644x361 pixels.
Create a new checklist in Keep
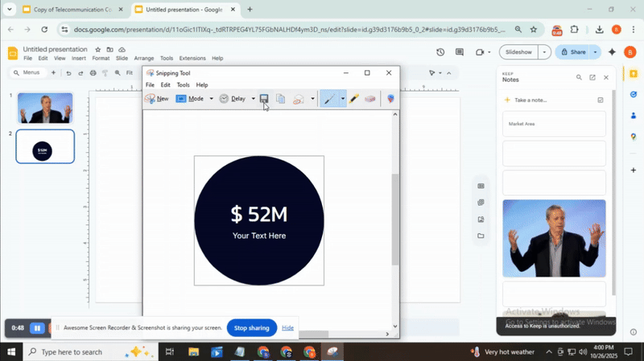click(x=601, y=101)
